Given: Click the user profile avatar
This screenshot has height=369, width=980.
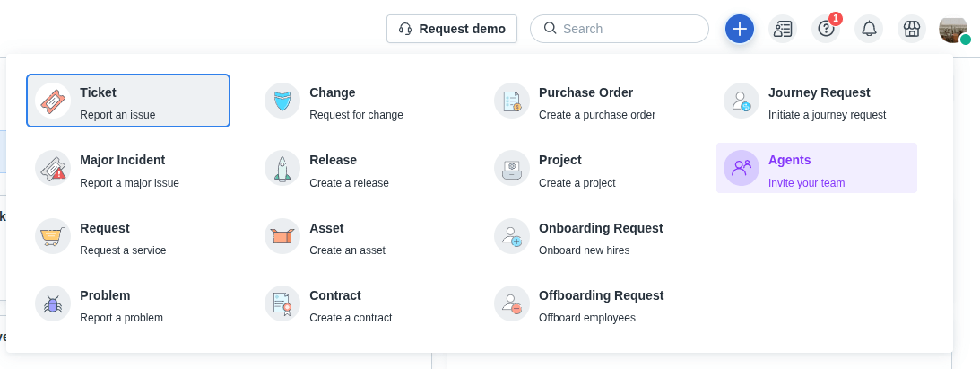Looking at the screenshot, I should (953, 29).
